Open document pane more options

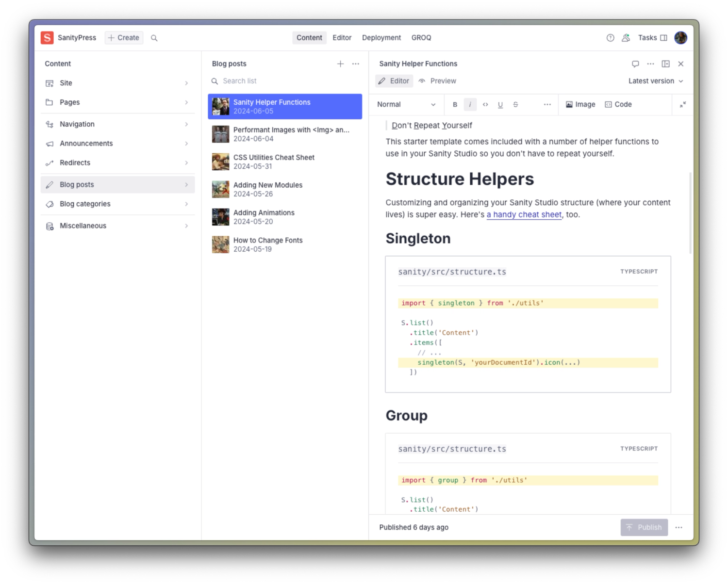tap(650, 64)
